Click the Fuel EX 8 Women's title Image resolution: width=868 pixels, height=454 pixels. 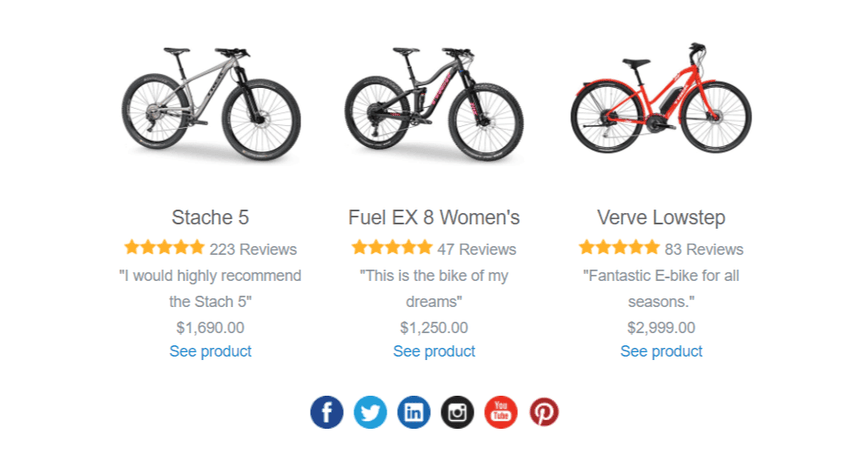click(434, 217)
